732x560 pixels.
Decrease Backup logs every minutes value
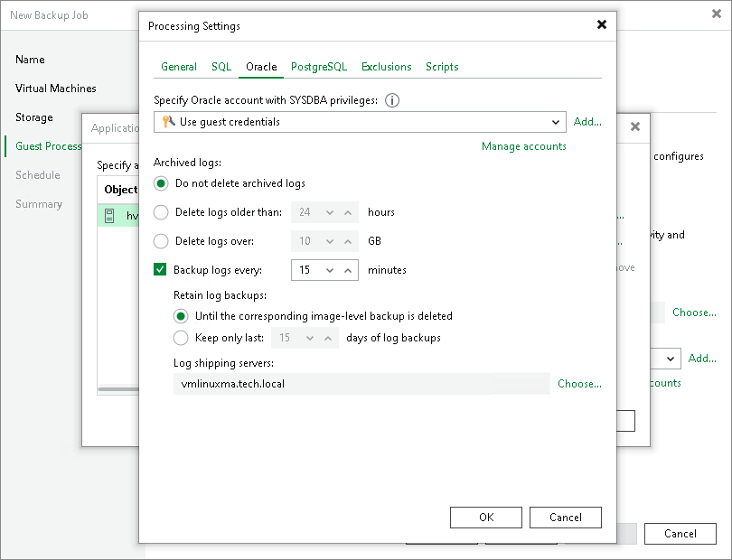pyautogui.click(x=330, y=271)
